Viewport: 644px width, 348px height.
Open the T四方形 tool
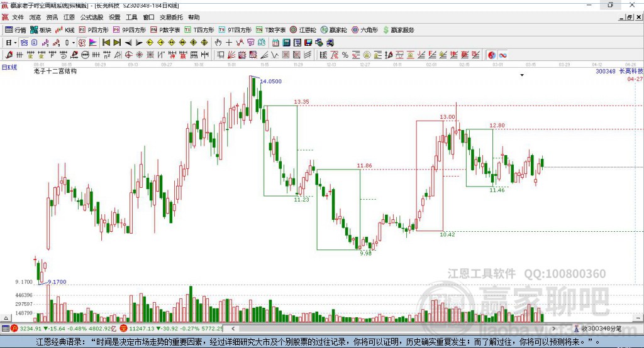tap(199, 30)
